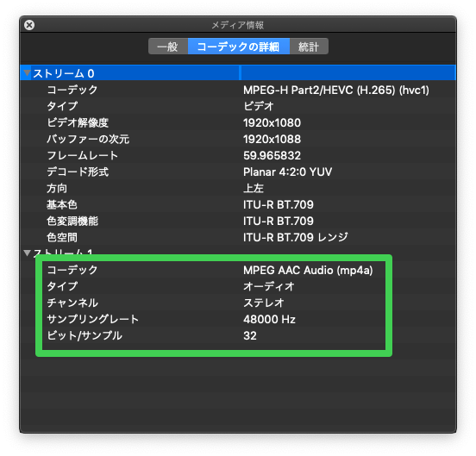Collapse the ストリーム 0 disclosure triangle
This screenshot has width=476, height=456.
27,72
